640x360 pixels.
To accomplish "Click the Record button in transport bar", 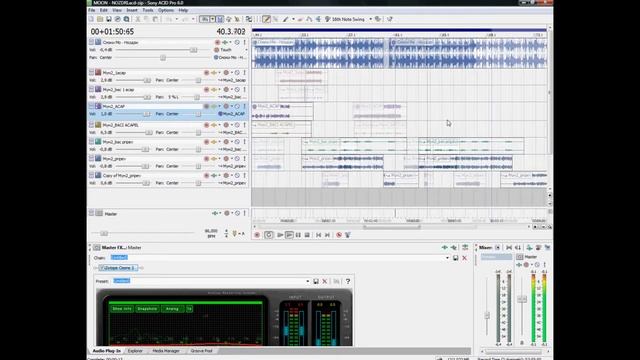I will (x=257, y=235).
